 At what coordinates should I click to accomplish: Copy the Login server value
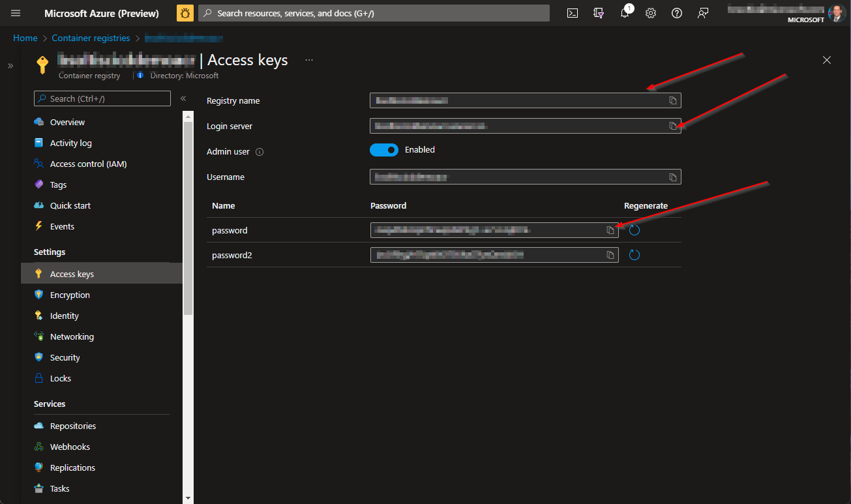(x=673, y=126)
